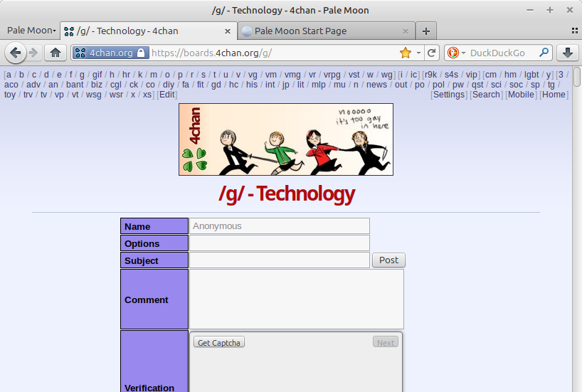The image size is (582, 392).
Task: Switch to Pale Moon Start Page tab
Action: 326,31
